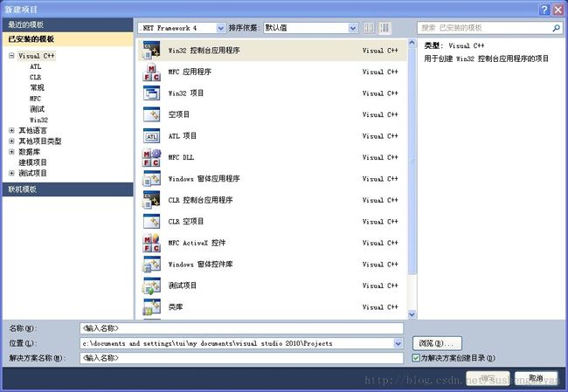Click the 浏览 button
This screenshot has height=392, width=568.
pos(437,343)
